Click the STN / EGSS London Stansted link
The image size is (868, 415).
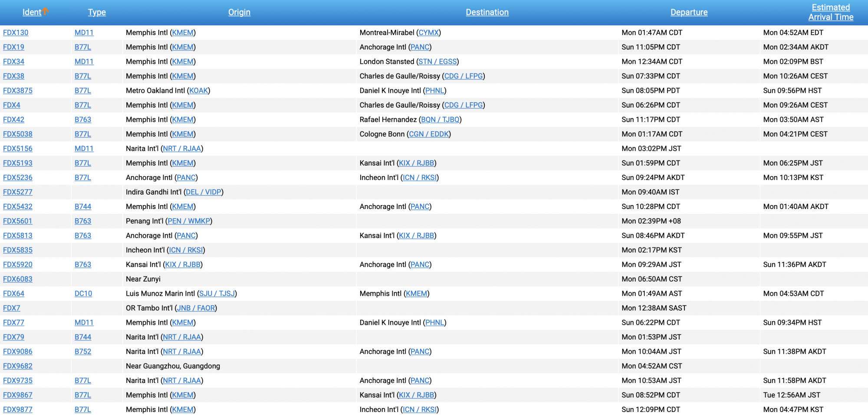pyautogui.click(x=437, y=62)
